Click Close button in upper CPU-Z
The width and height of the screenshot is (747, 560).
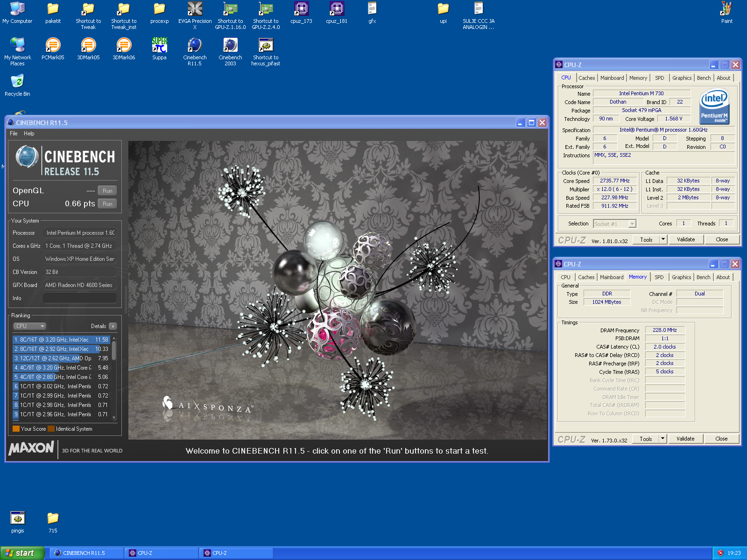(722, 239)
